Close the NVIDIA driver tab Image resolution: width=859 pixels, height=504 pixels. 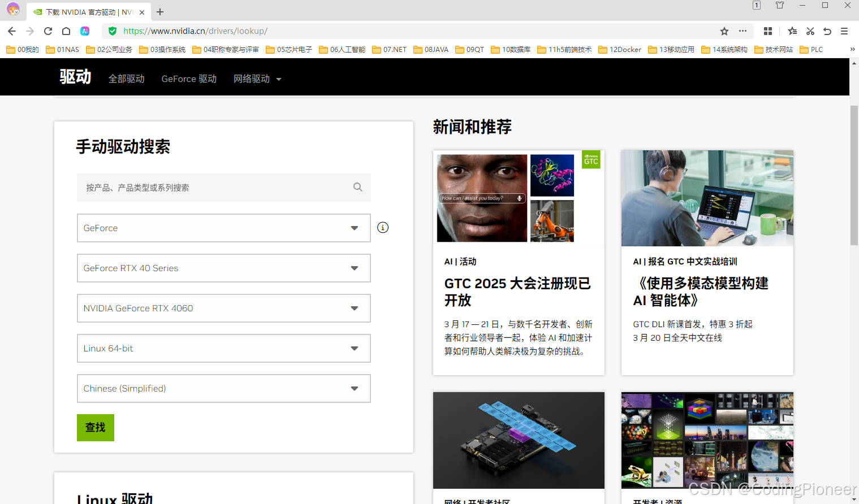[x=142, y=12]
